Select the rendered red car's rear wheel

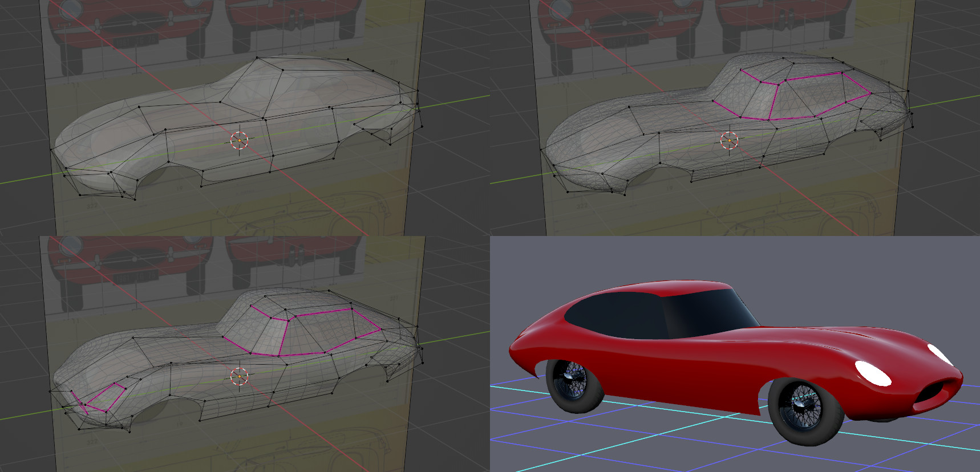574,385
